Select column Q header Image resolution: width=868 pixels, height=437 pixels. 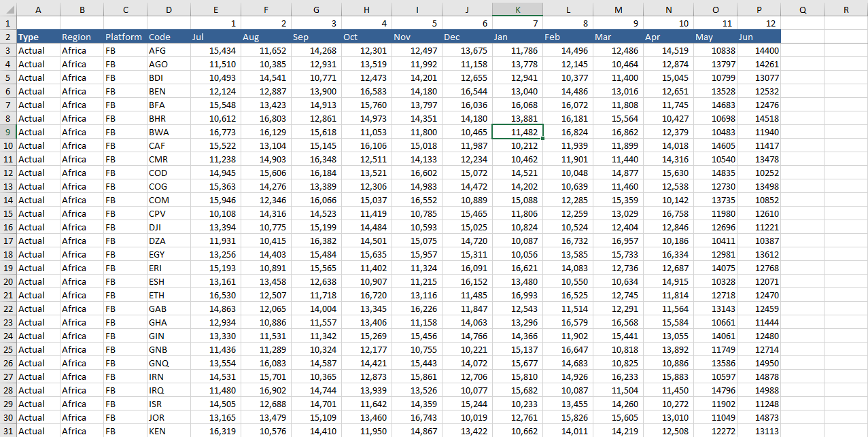(802, 10)
